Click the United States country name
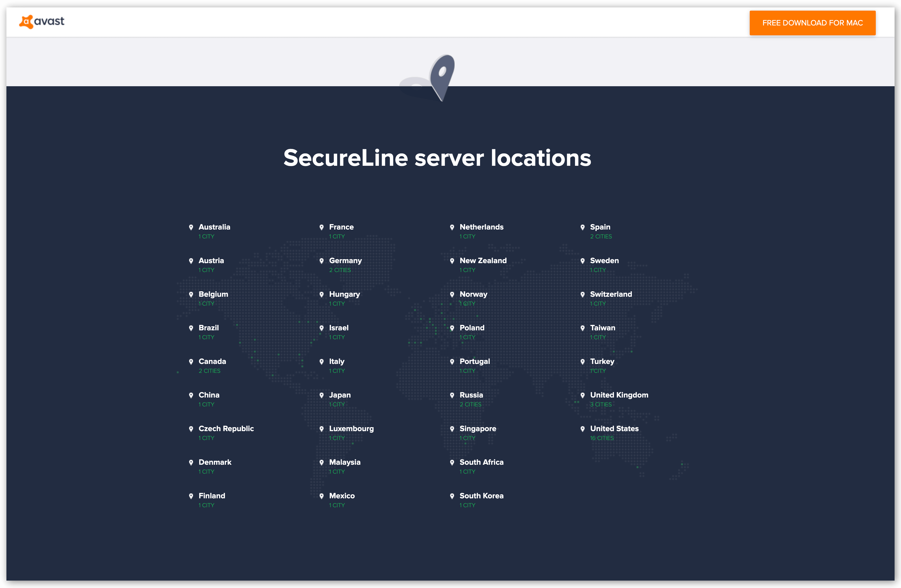 point(614,429)
